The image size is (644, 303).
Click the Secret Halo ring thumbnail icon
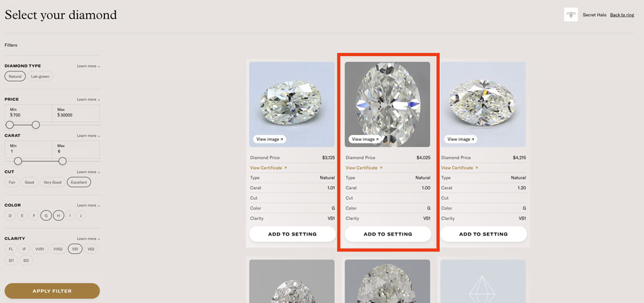571,15
